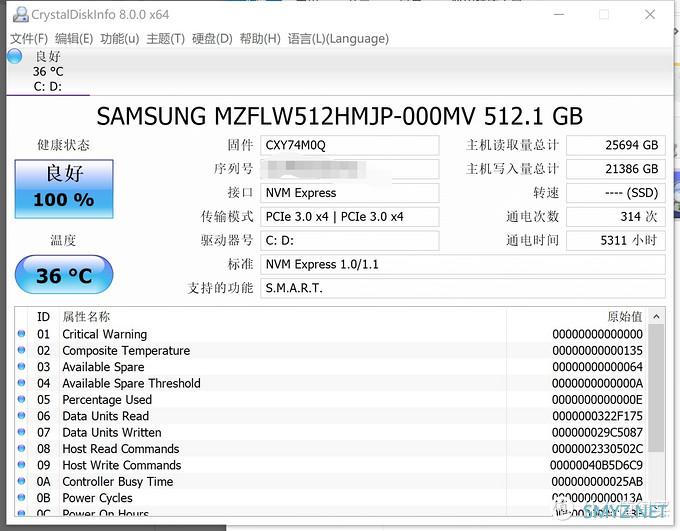Select the Data Units Read attribute name

tap(106, 416)
